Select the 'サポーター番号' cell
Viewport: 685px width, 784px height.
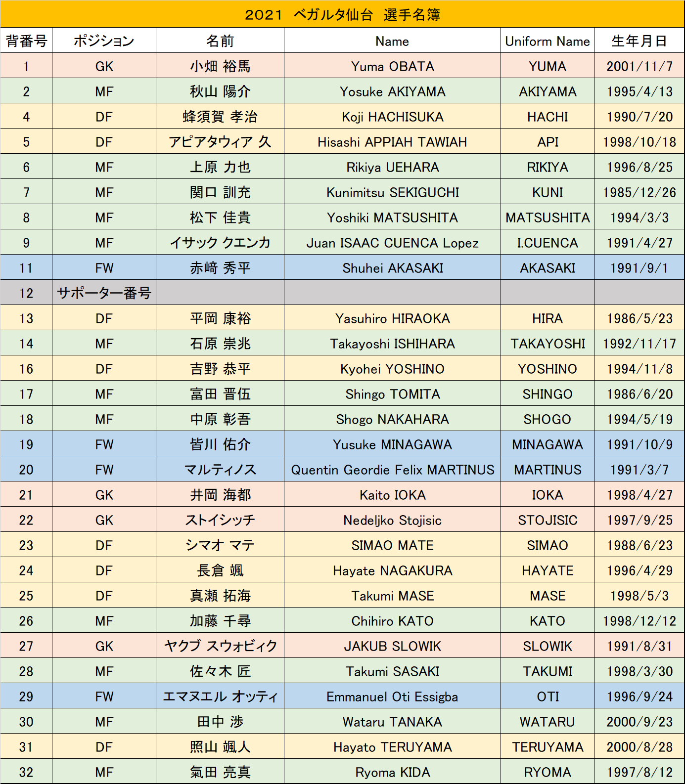click(x=104, y=293)
